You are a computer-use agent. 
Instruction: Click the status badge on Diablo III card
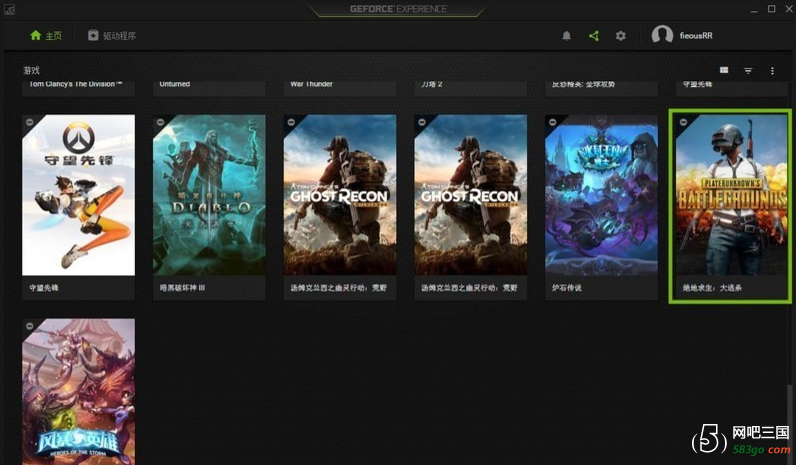[x=160, y=122]
